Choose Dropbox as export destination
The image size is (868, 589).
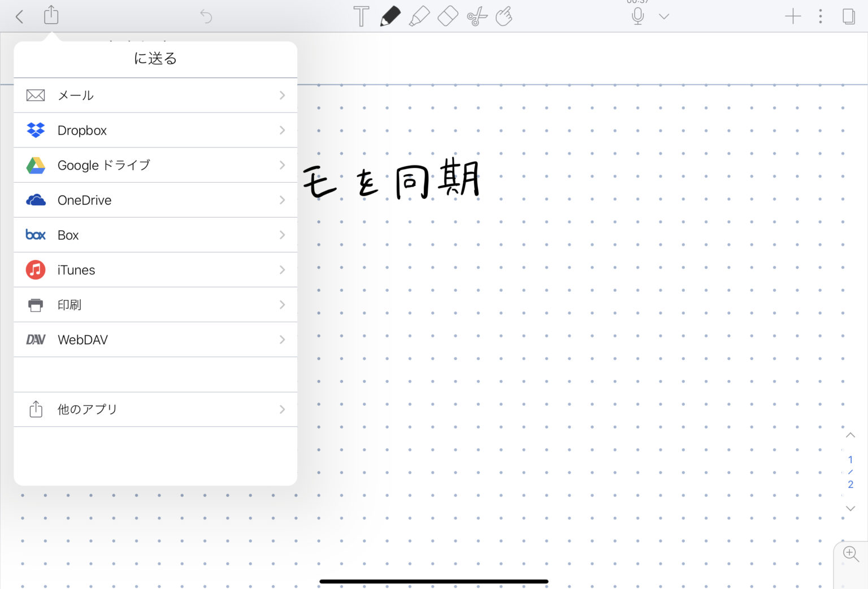pos(155,131)
